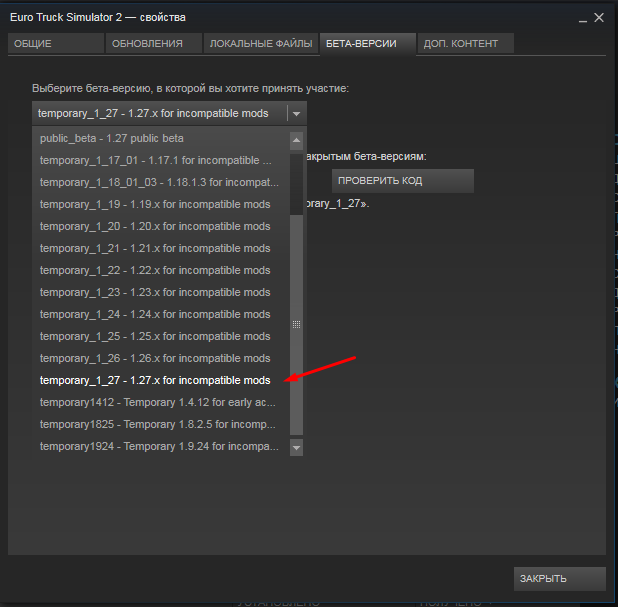
Task: Choose temporary1825 - Temporary 1.8.2.5 entry
Action: pos(160,425)
